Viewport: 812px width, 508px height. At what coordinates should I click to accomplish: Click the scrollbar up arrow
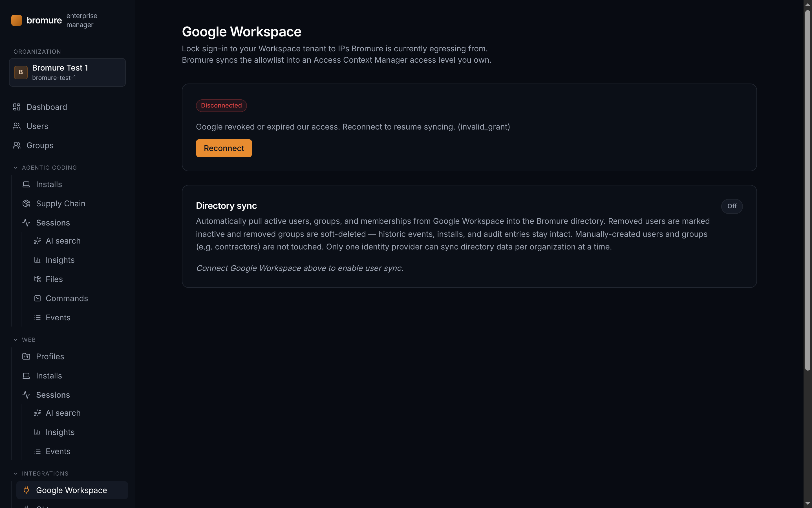(x=808, y=4)
